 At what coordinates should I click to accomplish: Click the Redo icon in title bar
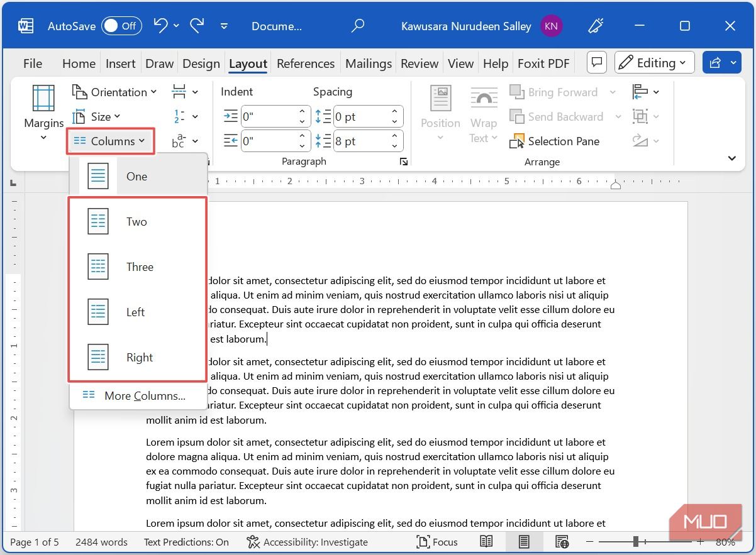coord(197,26)
